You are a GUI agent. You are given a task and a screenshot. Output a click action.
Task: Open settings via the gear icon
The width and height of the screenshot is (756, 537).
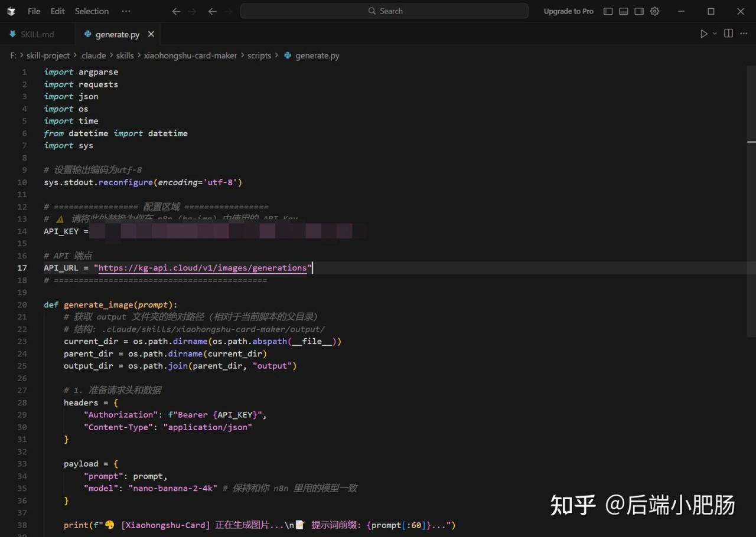pyautogui.click(x=654, y=11)
